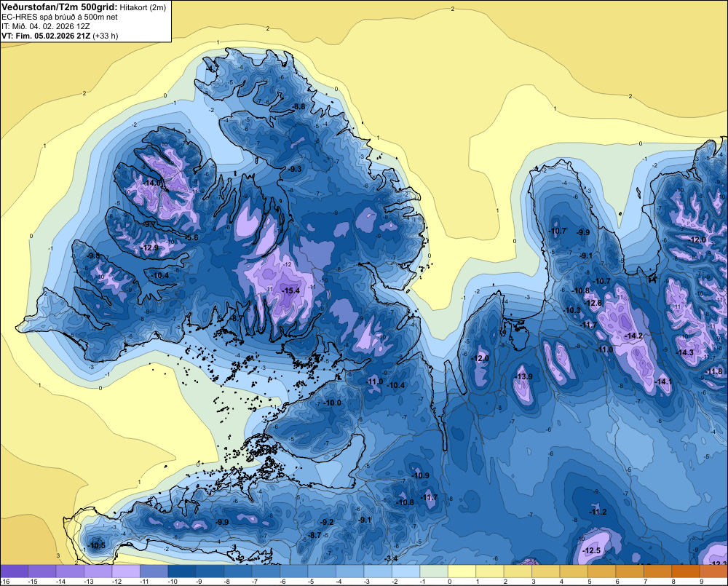
Task: Click the -12.5 temperature label
Action: coord(592,550)
